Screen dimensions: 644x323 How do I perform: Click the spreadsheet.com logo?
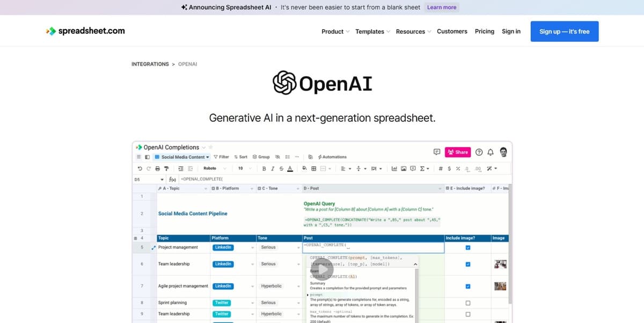point(85,31)
